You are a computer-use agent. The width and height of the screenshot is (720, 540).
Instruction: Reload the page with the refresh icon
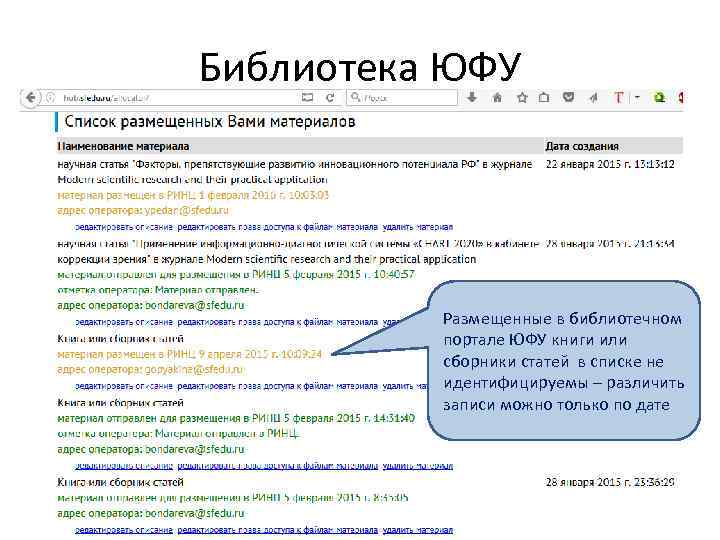point(330,98)
